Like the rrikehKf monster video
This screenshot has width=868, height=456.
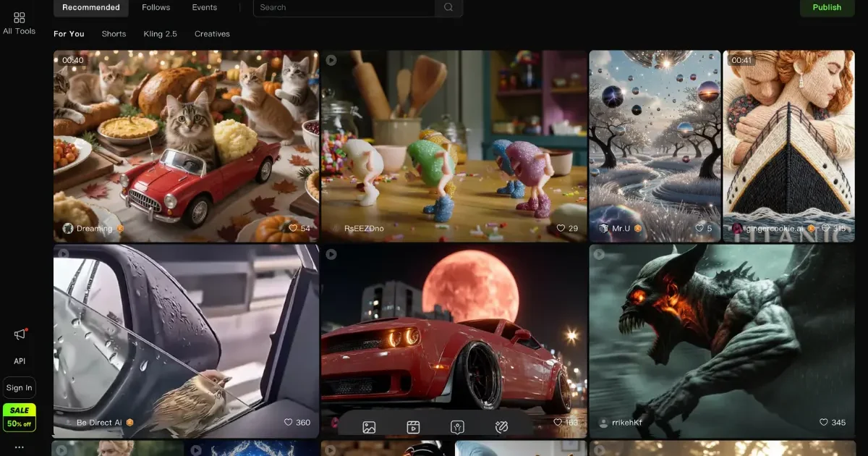(x=823, y=422)
